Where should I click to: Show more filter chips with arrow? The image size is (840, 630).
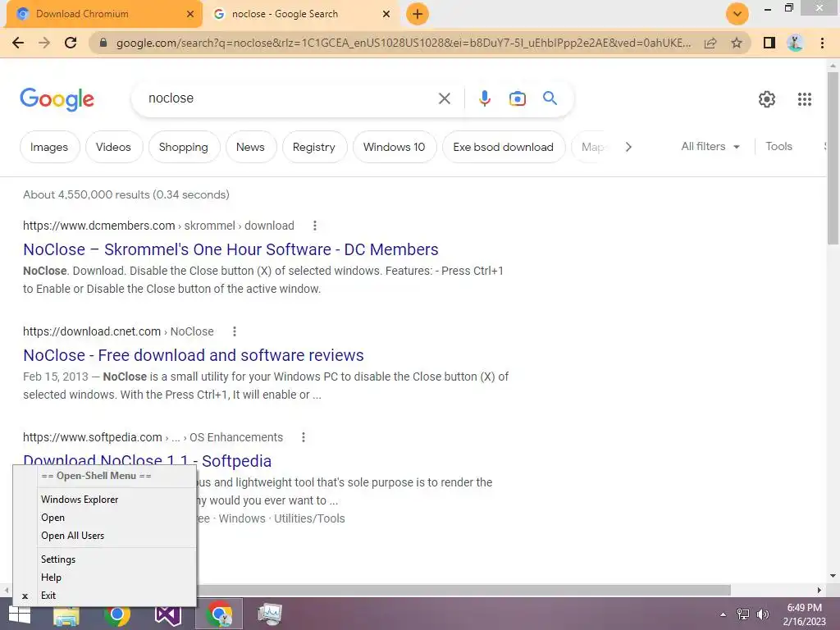tap(628, 147)
